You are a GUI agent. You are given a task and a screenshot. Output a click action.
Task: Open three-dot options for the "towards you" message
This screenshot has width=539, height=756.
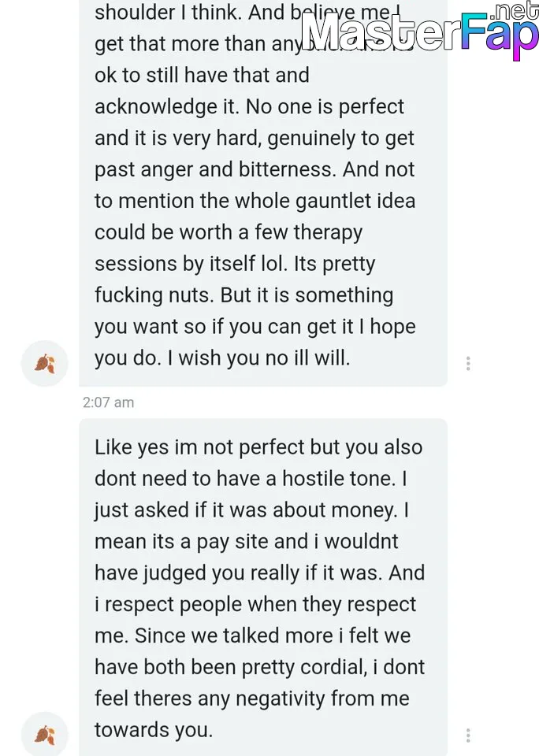tap(468, 736)
